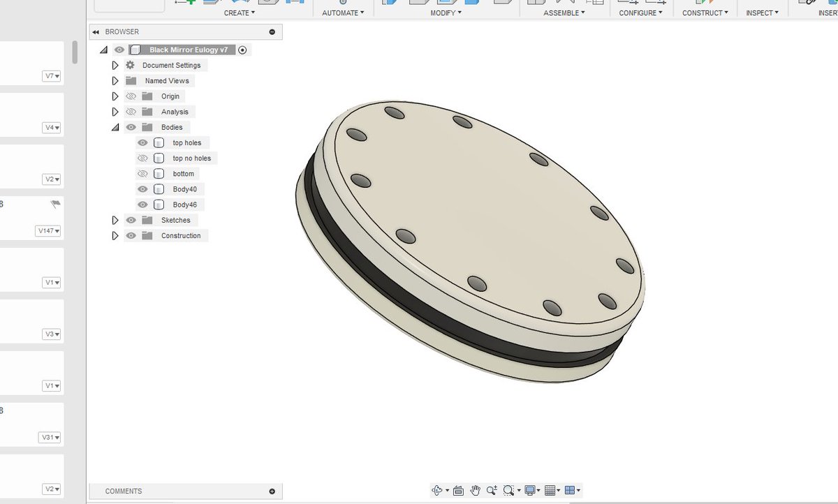838x504 pixels.
Task: Click body icon beside Body46
Action: (x=159, y=205)
